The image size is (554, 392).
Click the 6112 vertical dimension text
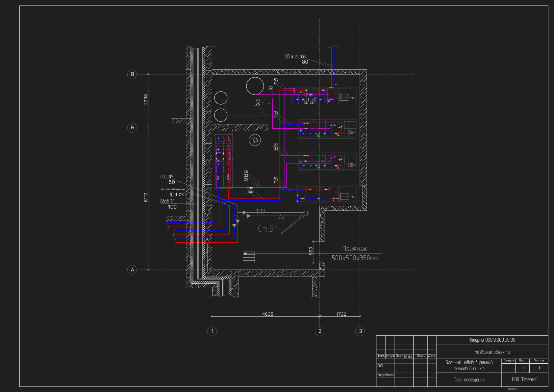[146, 197]
